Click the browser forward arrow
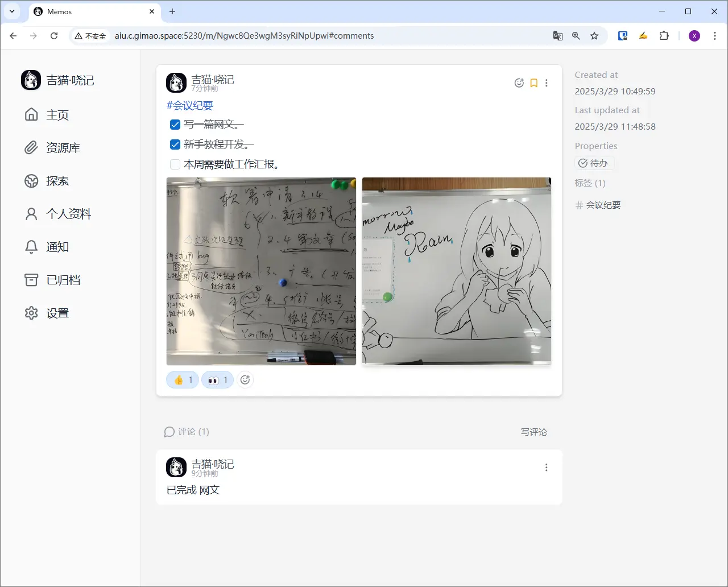 coord(34,36)
